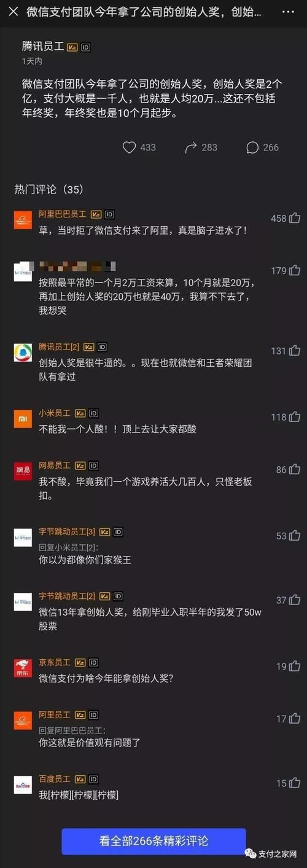The height and width of the screenshot is (868, 307).
Task: View all with 看全部266条精彩评论 button
Action: [153, 841]
